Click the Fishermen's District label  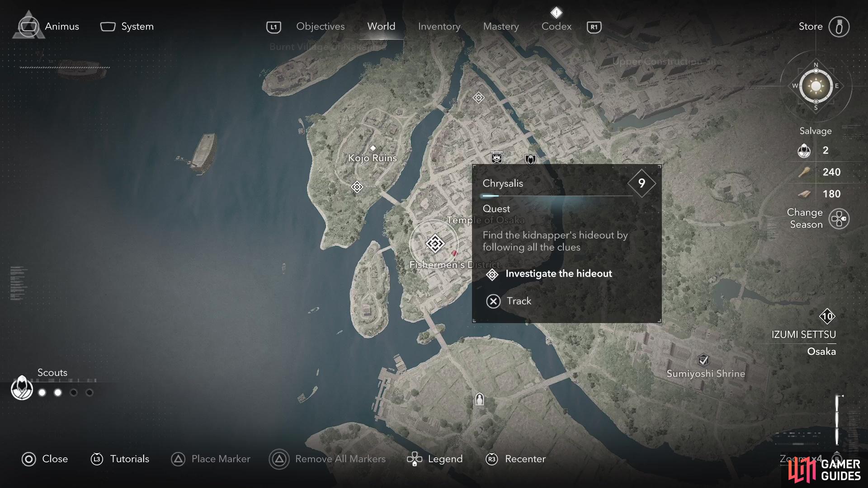point(454,265)
